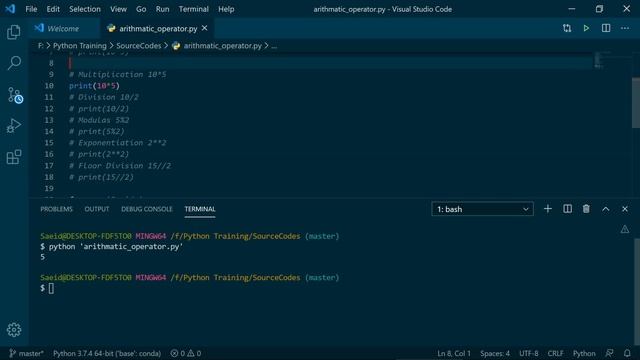640x360 pixels.
Task: Click the python 'arithmatic_operator.py' terminal command
Action: [x=116, y=247]
